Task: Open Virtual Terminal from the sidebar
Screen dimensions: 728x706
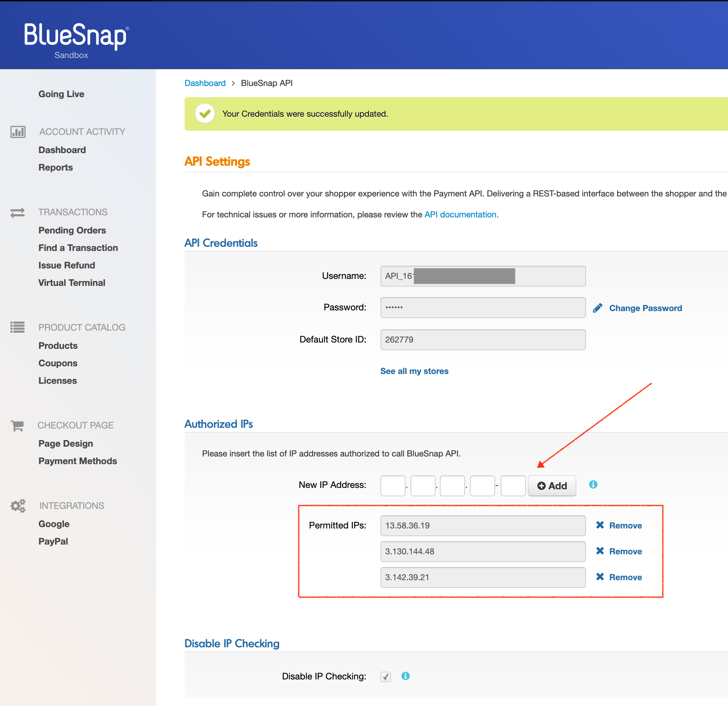Action: (x=72, y=283)
